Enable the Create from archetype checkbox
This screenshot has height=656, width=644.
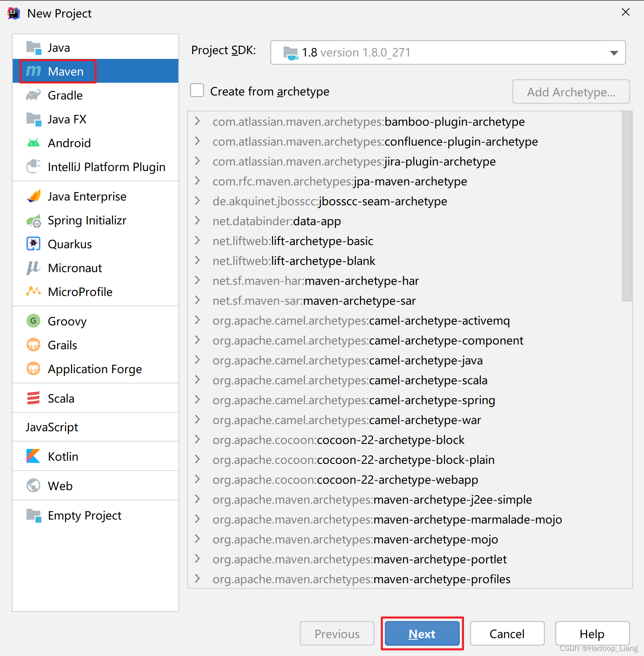pyautogui.click(x=197, y=90)
